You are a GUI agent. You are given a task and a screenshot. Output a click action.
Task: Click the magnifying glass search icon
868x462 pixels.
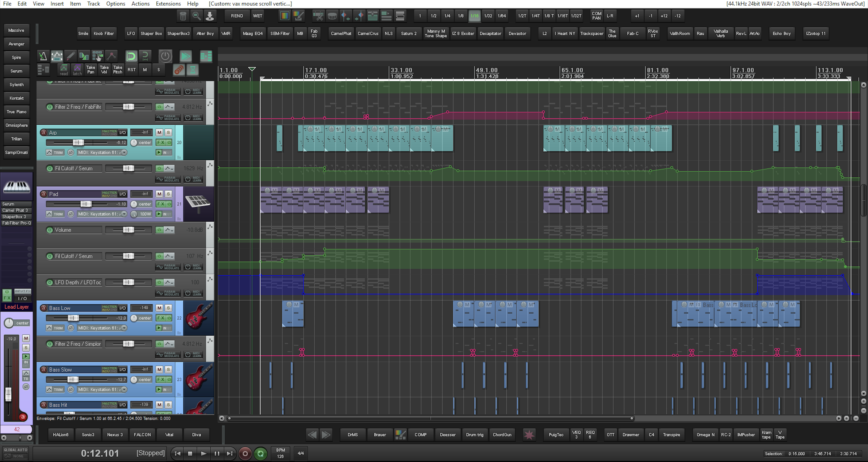(x=196, y=16)
